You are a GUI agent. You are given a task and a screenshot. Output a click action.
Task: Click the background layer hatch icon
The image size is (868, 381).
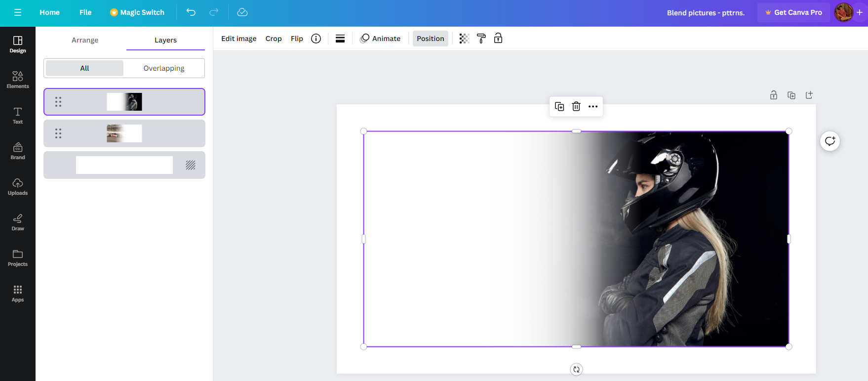tap(191, 165)
